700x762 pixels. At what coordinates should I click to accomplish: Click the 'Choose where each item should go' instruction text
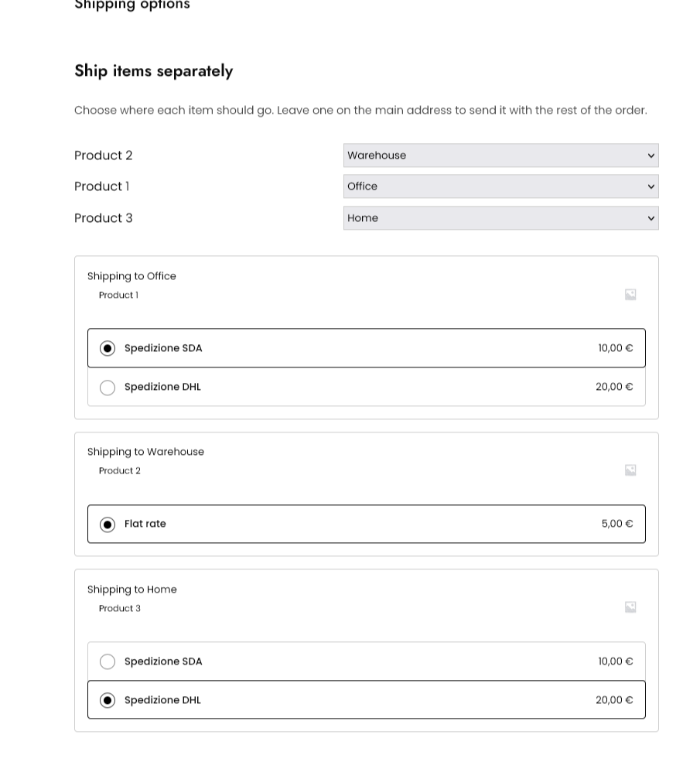(x=360, y=111)
